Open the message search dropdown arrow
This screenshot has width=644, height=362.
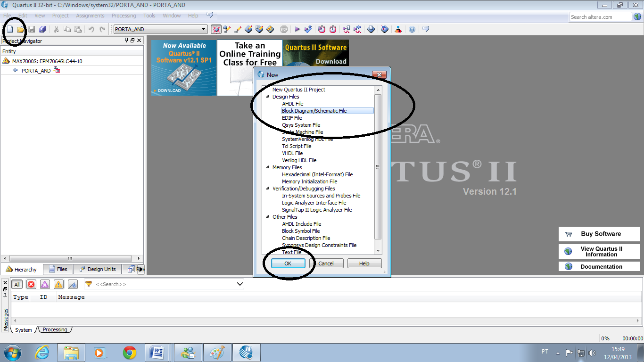coord(239,284)
